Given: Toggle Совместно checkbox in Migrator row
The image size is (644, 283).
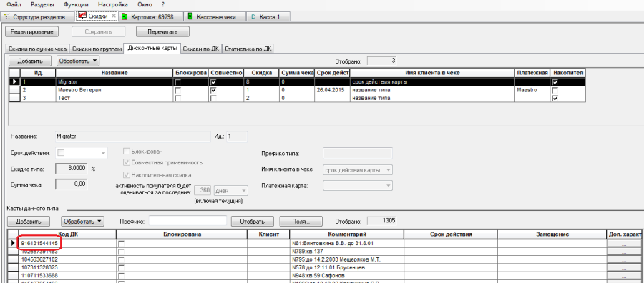Looking at the screenshot, I should click(x=213, y=82).
